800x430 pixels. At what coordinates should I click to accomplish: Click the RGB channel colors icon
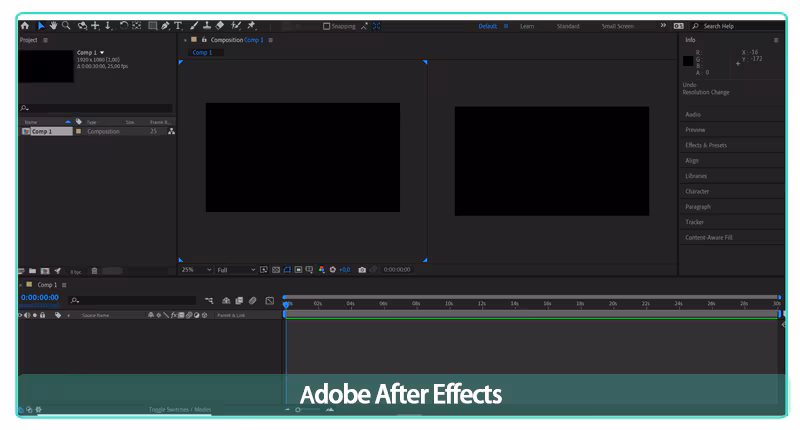[321, 270]
